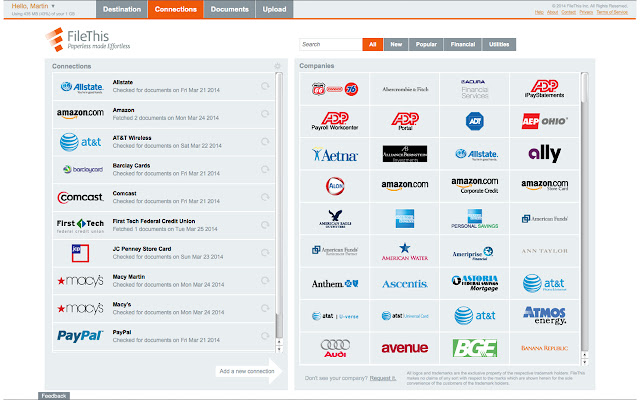Image resolution: width=640 pixels, height=400 pixels.
Task: Open the Destination tab
Action: point(122,9)
